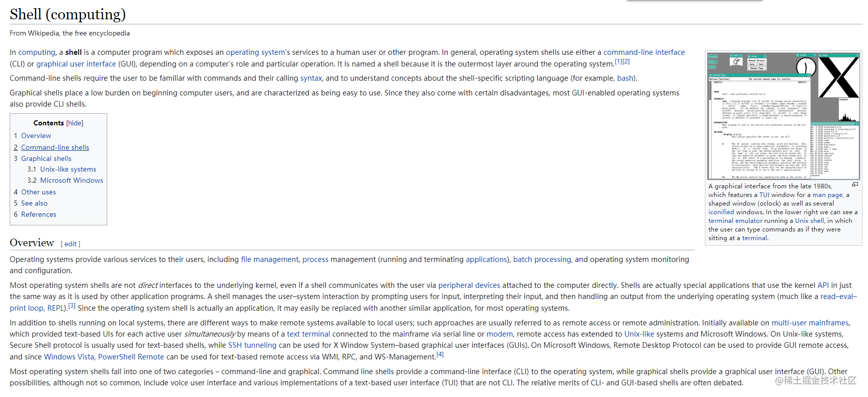Open the X Window screenshot thumbnail
The width and height of the screenshot is (868, 397).
pos(783,115)
